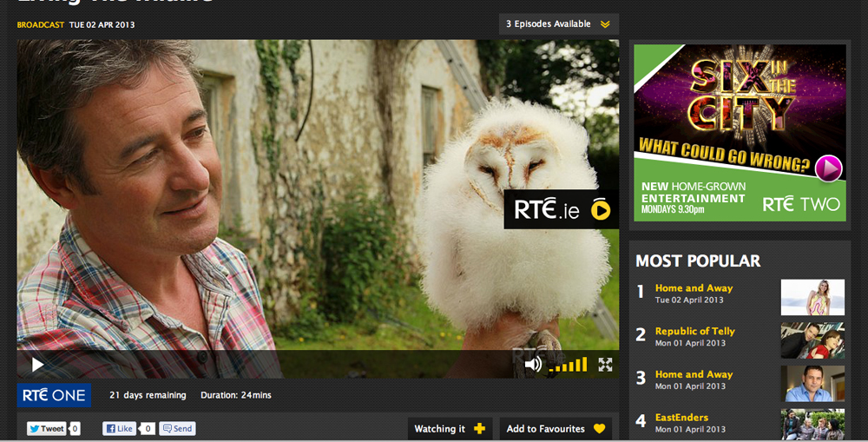Click the Facebook Like button
Viewport: 868px width, 442px height.
(119, 428)
